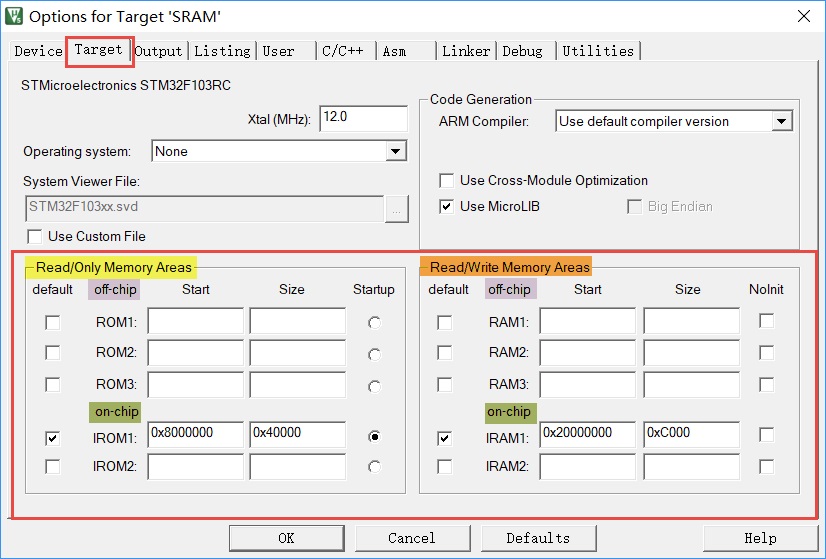Enable NoInit for RAM2

coord(766,352)
